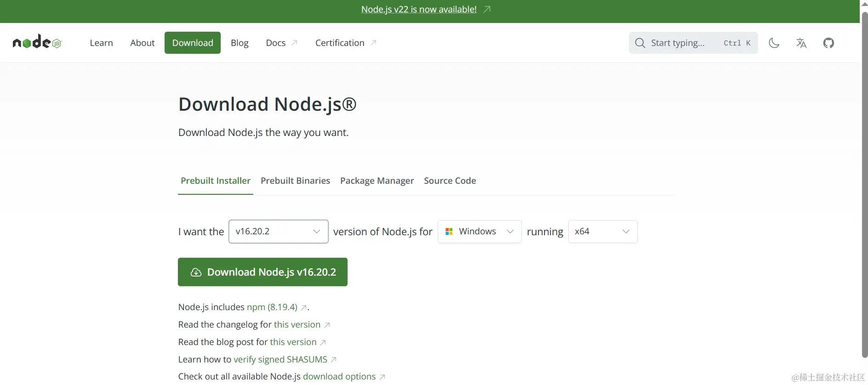Viewport: 868px width, 385px height.
Task: Click the external arrow beside Docs
Action: coord(295,43)
